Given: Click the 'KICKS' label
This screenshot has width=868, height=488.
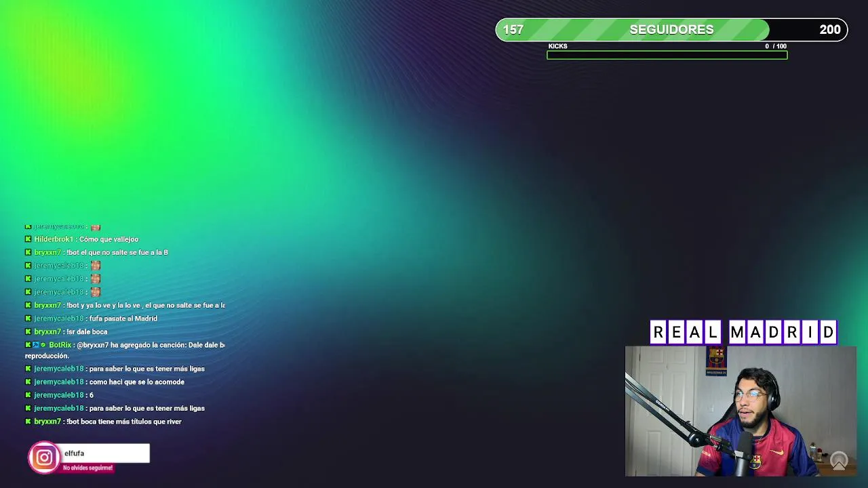Looking at the screenshot, I should (558, 46).
